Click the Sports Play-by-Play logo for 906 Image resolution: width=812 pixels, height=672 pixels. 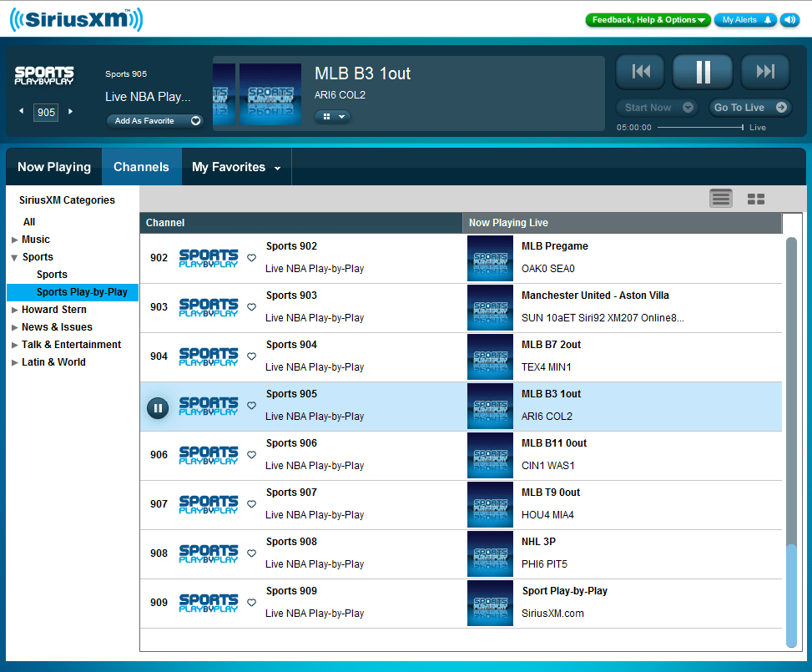pyautogui.click(x=209, y=455)
